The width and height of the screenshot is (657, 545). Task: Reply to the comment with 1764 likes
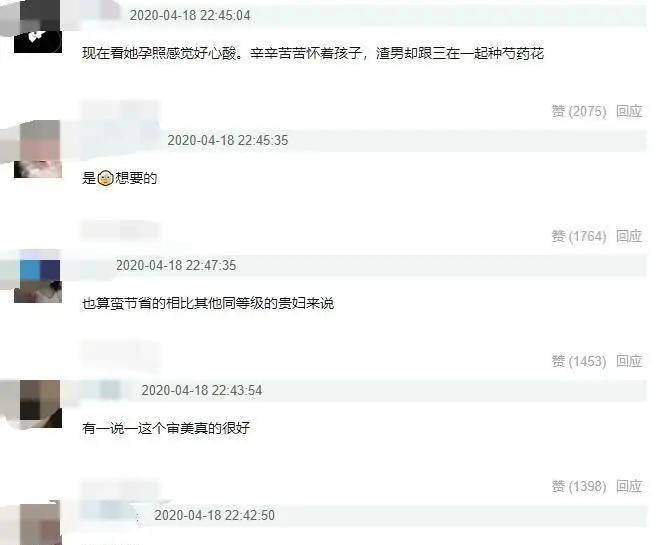click(x=629, y=236)
